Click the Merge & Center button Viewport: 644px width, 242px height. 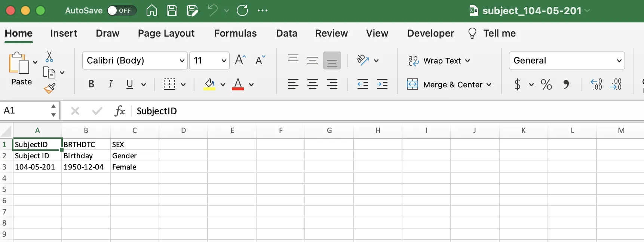coord(445,84)
